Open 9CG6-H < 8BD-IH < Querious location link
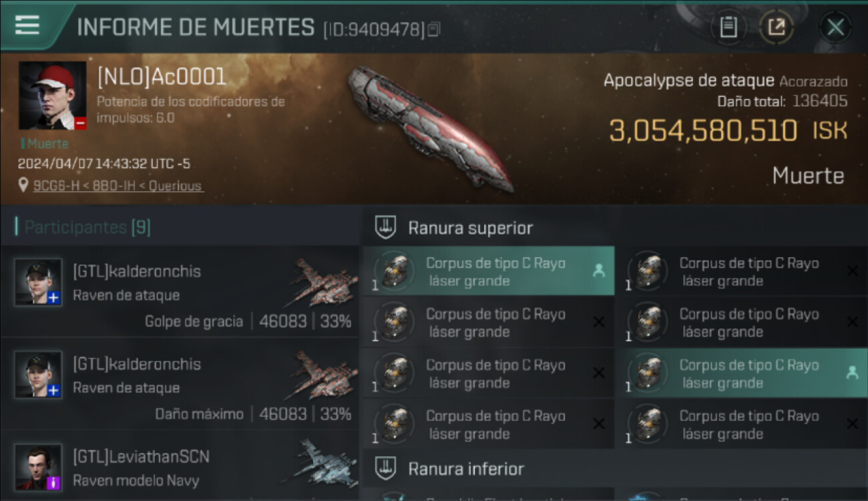Viewport: 868px width, 501px height. [118, 186]
